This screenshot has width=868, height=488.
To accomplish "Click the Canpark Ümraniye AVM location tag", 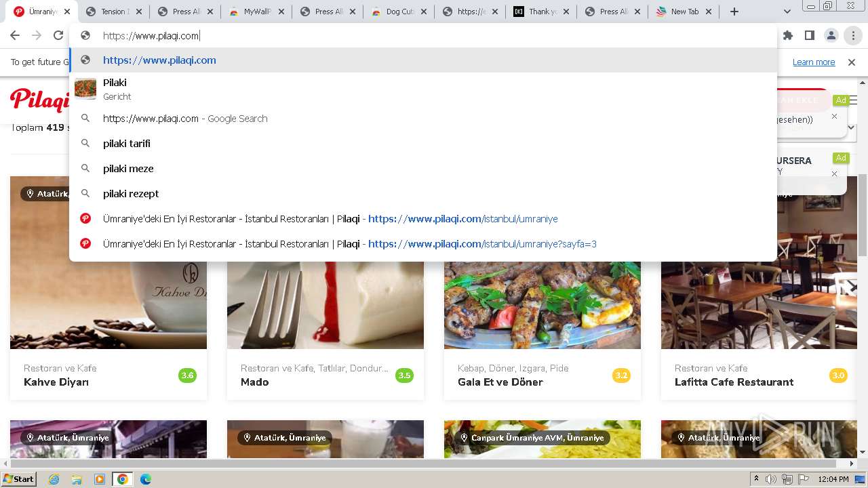I will 532,438.
